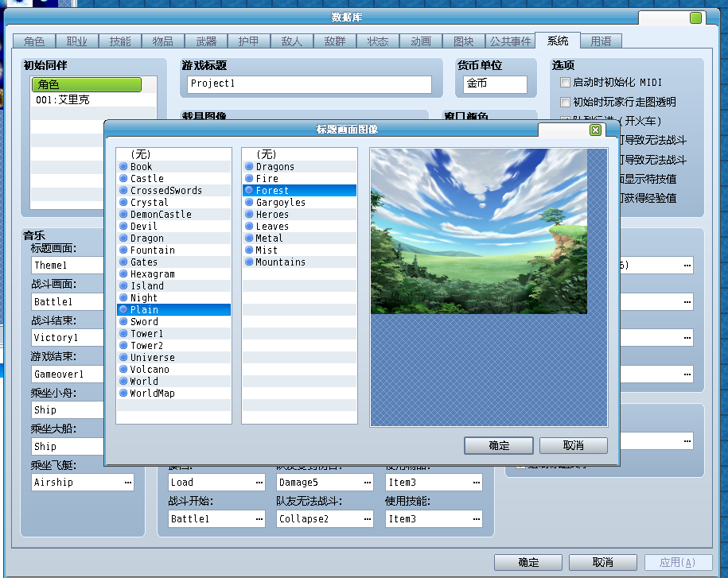Pick the Gargoyles frame image

tap(299, 203)
